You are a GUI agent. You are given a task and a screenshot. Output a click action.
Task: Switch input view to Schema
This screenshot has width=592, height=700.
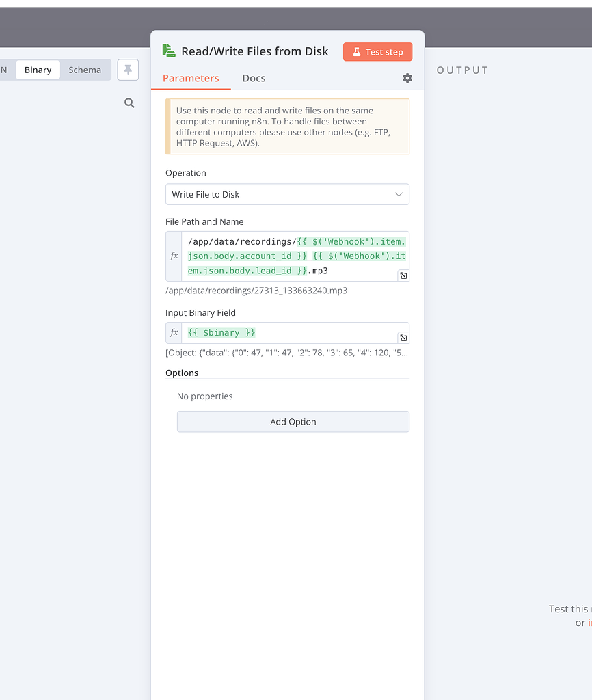pos(85,70)
